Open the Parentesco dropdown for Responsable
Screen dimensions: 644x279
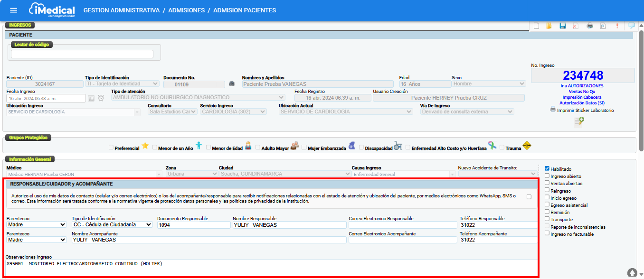pos(36,224)
